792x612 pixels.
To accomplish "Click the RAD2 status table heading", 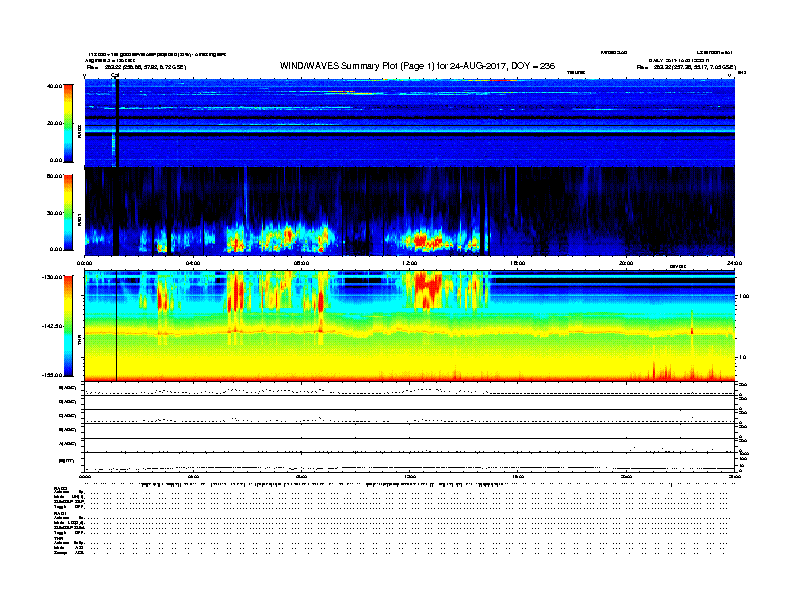I will coord(61,488).
